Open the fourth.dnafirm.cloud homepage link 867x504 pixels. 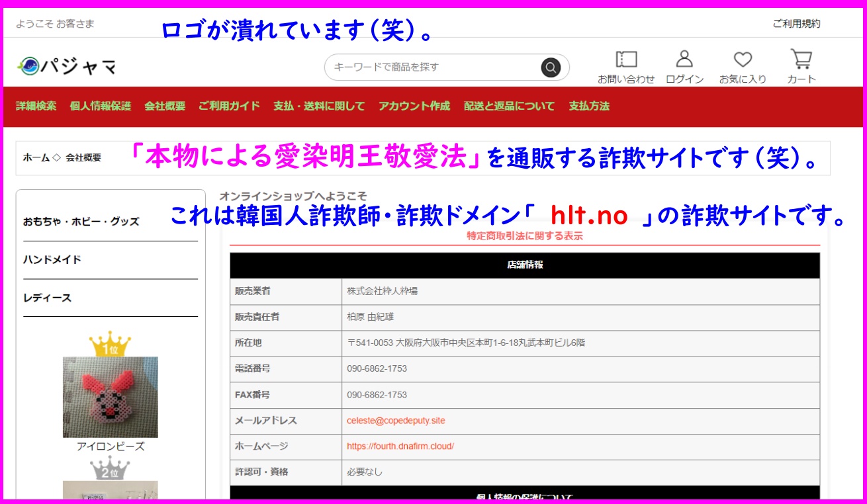click(x=400, y=446)
